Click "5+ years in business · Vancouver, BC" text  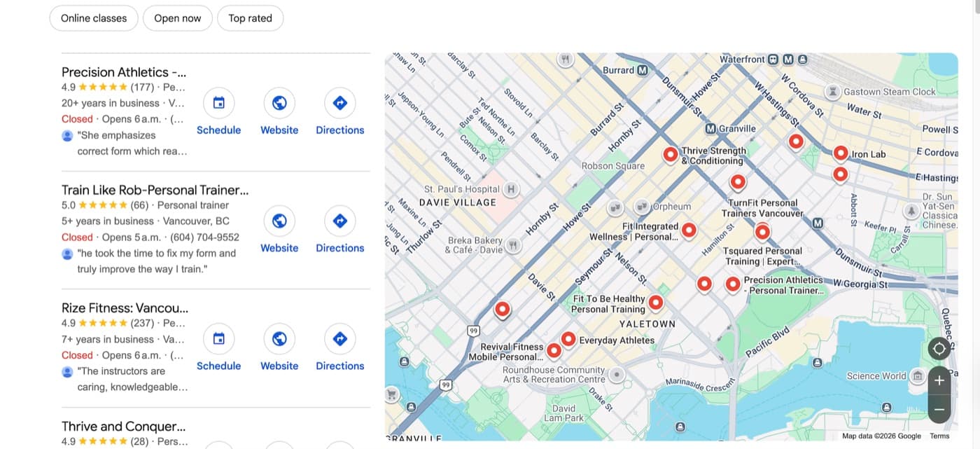[x=146, y=221]
